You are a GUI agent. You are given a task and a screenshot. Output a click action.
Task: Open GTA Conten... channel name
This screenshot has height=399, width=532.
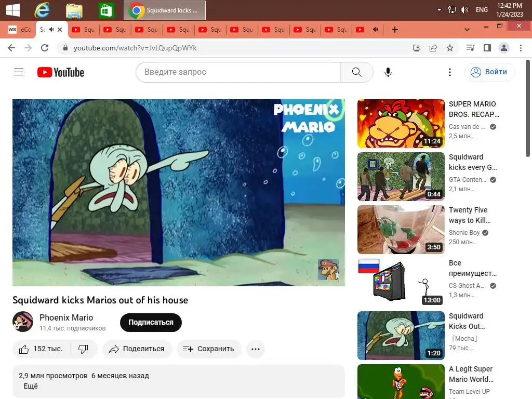tap(467, 179)
